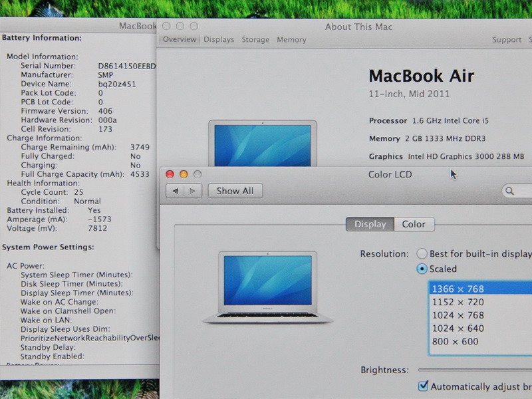532x399 pixels.
Task: Click the Standby Delay row
Action: click(x=48, y=347)
